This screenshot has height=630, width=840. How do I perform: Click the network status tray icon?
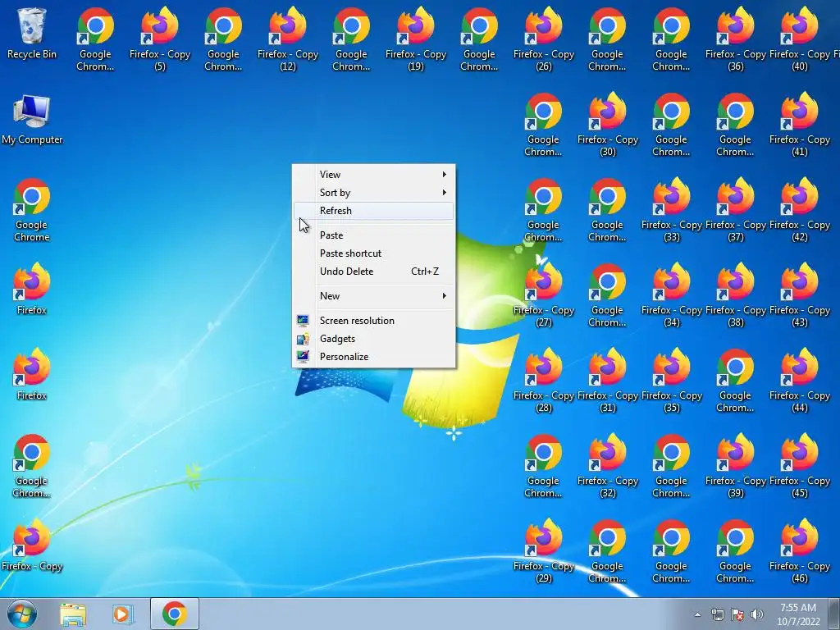pos(717,614)
